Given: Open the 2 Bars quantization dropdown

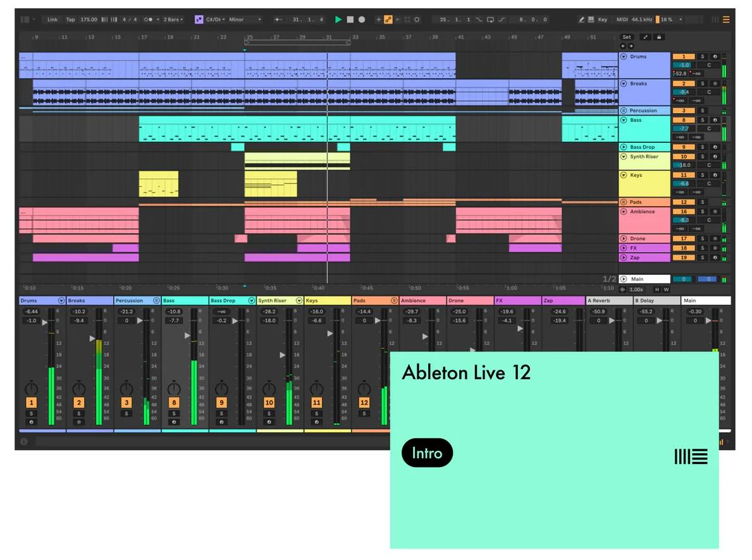Looking at the screenshot, I should pyautogui.click(x=173, y=20).
